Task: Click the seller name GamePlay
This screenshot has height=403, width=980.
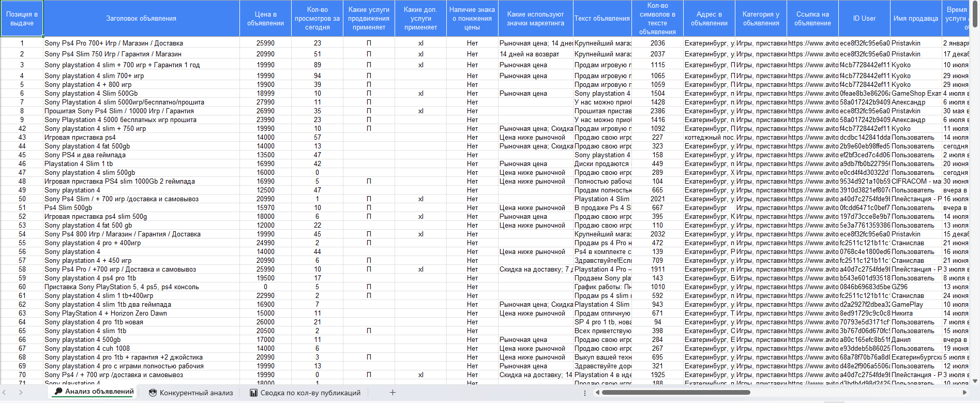Action: pyautogui.click(x=907, y=305)
